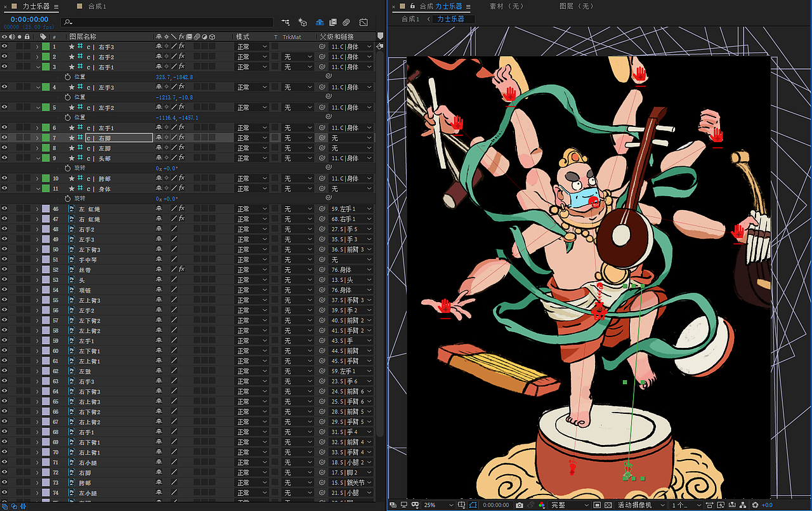Click the 力士乐器 breadcrumb in the viewer
This screenshot has width=812, height=511.
tap(450, 19)
